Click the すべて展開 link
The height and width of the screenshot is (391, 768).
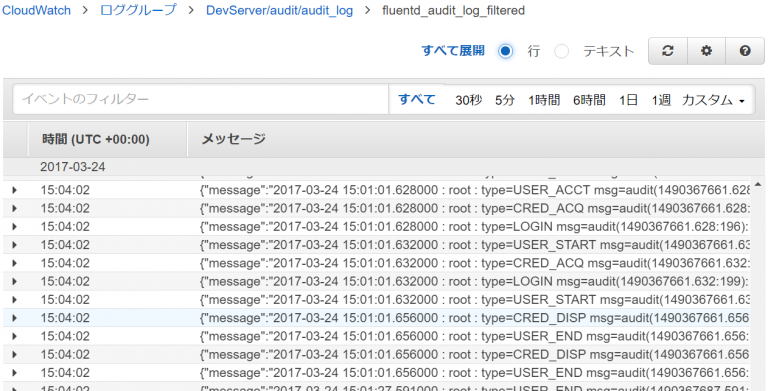[453, 50]
